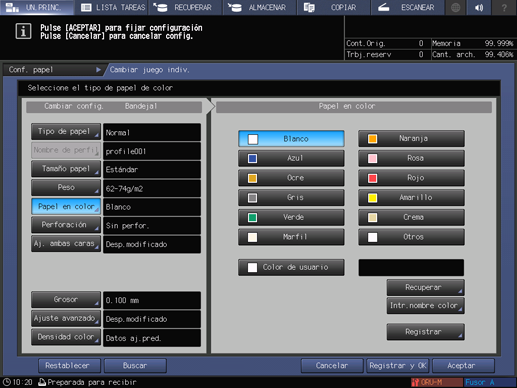Open Aj. ambas caras setting
Screen dimensions: 517x388
[x=66, y=244]
